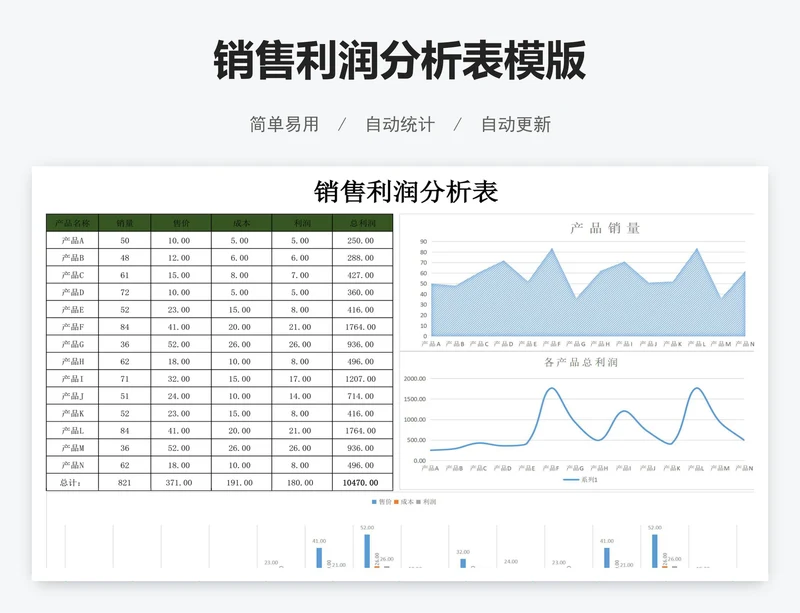
Task: Select the grand total cell 10470.00
Action: (363, 482)
